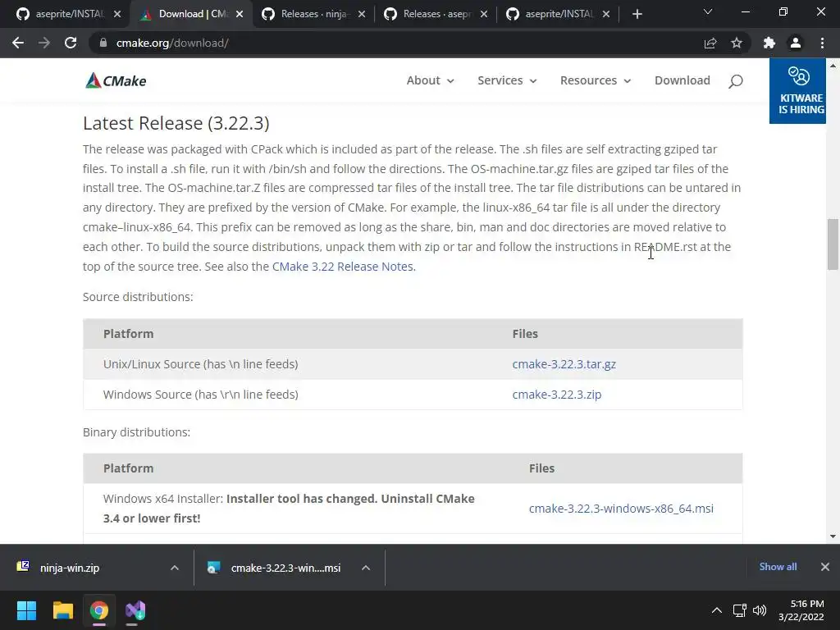The width and height of the screenshot is (840, 630).
Task: Click the Source distributions label
Action: coord(138,297)
